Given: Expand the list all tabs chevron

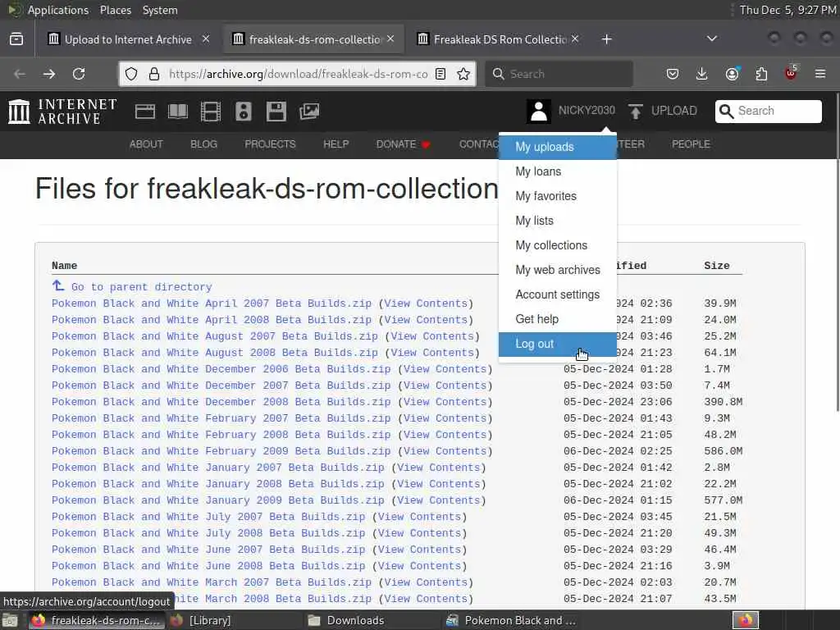Looking at the screenshot, I should (712, 39).
